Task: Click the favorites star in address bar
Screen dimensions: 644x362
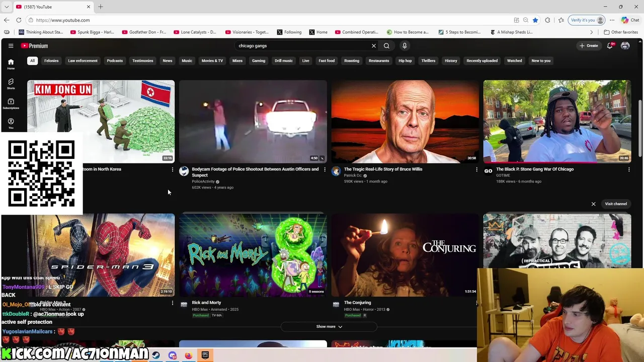Action: pos(535,20)
